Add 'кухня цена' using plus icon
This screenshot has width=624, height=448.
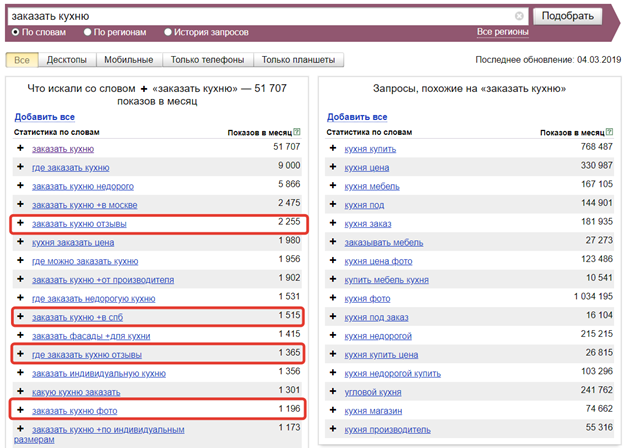click(333, 167)
